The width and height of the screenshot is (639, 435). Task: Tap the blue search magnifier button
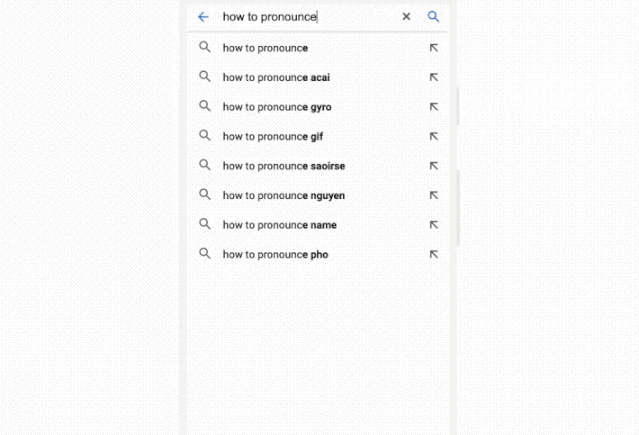[x=433, y=17]
